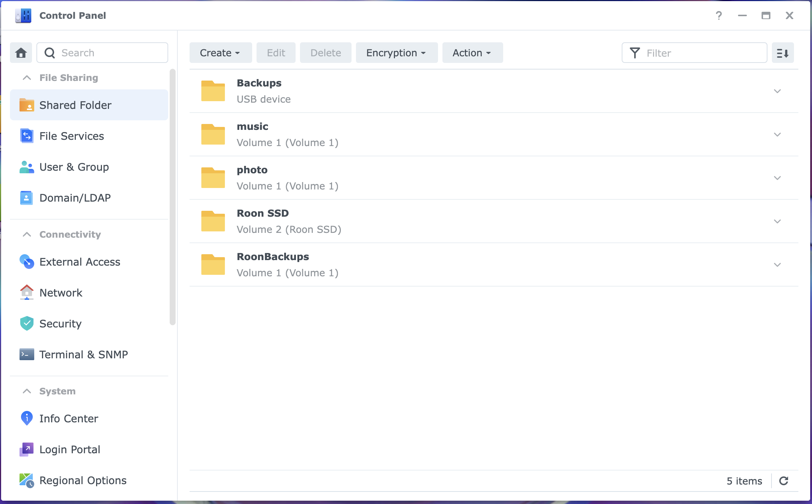Screen dimensions: 812x504
Task: Click the Login Portal icon
Action: click(x=27, y=449)
